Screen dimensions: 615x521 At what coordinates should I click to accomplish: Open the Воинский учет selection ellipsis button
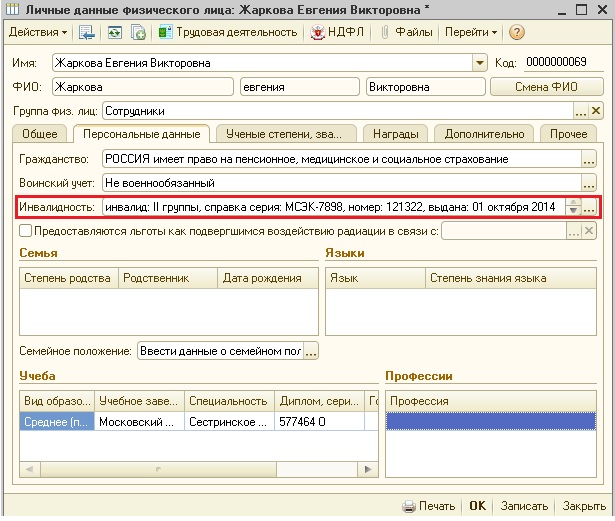click(x=589, y=183)
